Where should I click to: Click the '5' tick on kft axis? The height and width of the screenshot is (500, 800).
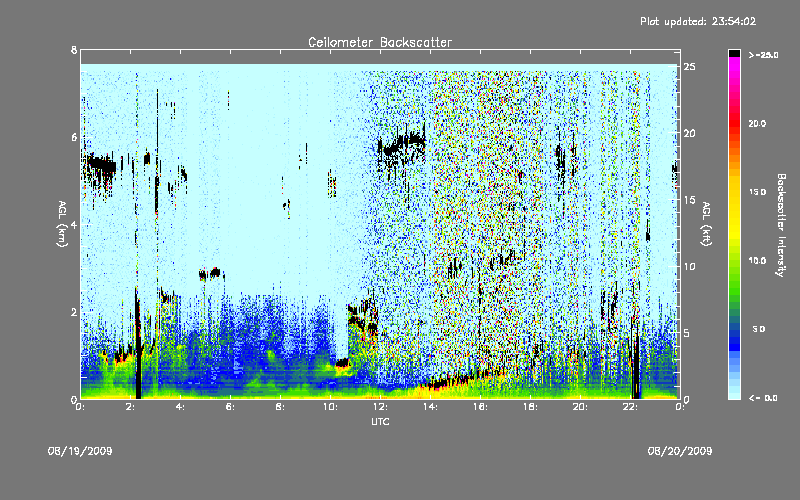(687, 333)
